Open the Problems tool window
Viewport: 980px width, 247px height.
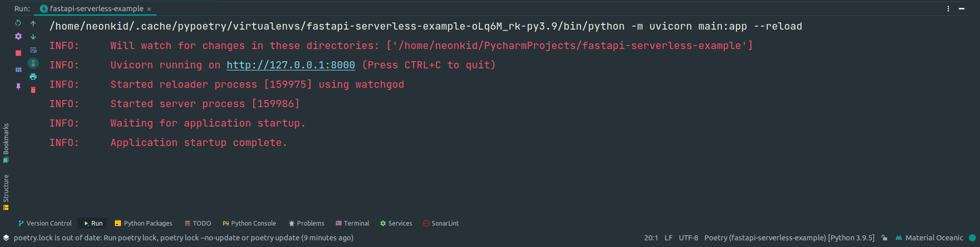306,224
